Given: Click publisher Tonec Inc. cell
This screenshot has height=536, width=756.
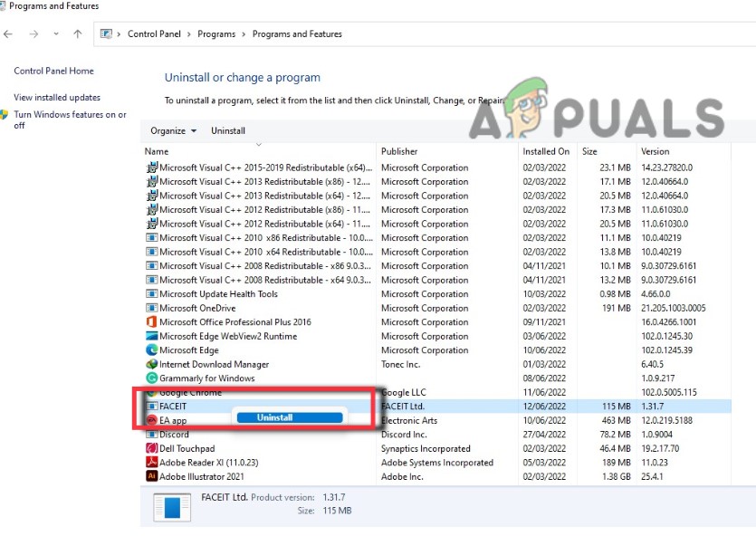Looking at the screenshot, I should click(x=401, y=364).
